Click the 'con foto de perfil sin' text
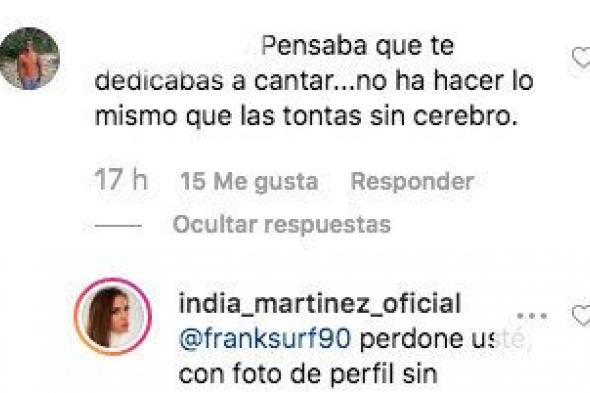590x393 pixels. click(x=308, y=374)
